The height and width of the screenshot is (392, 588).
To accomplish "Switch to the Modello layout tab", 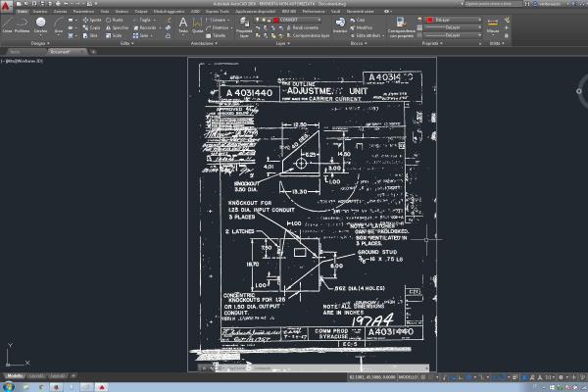I will [15, 376].
